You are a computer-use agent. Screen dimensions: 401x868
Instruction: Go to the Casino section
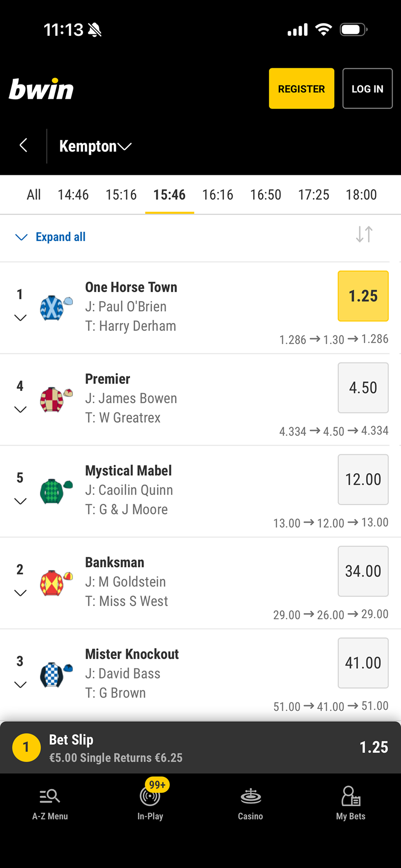[x=251, y=803]
